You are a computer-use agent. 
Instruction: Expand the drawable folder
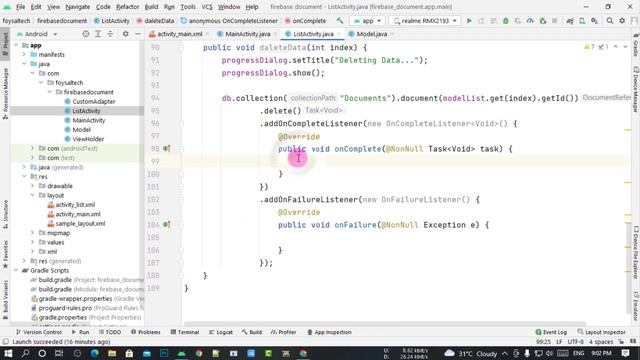click(x=33, y=186)
